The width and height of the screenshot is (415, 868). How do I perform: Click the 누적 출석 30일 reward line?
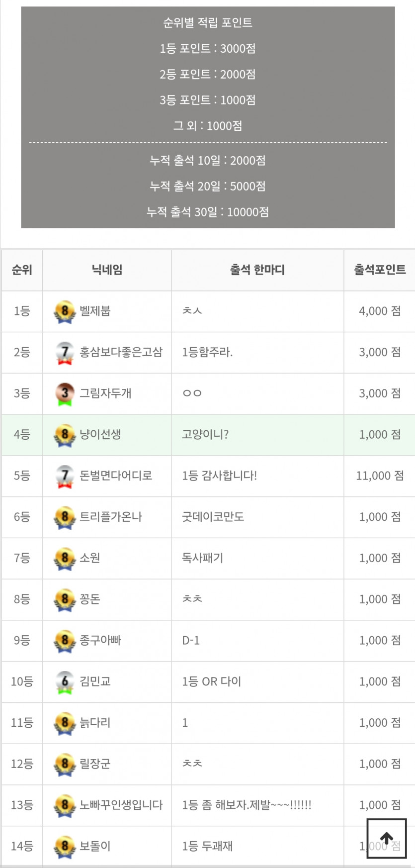pyautogui.click(x=208, y=212)
